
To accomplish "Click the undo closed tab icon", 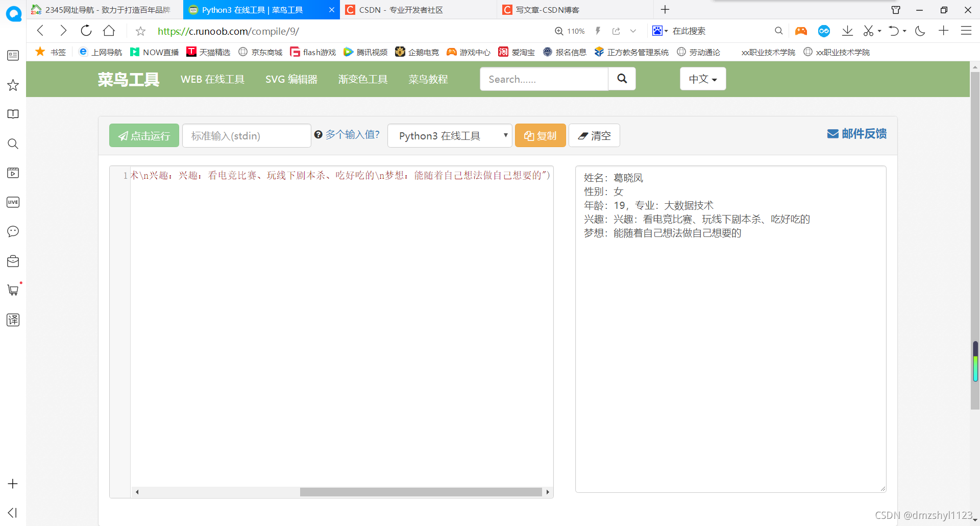I will point(894,31).
